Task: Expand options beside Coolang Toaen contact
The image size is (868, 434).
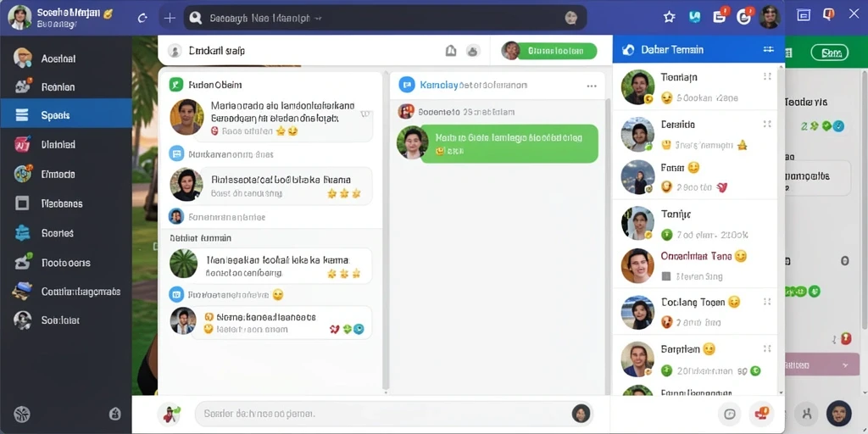Action: pyautogui.click(x=767, y=302)
